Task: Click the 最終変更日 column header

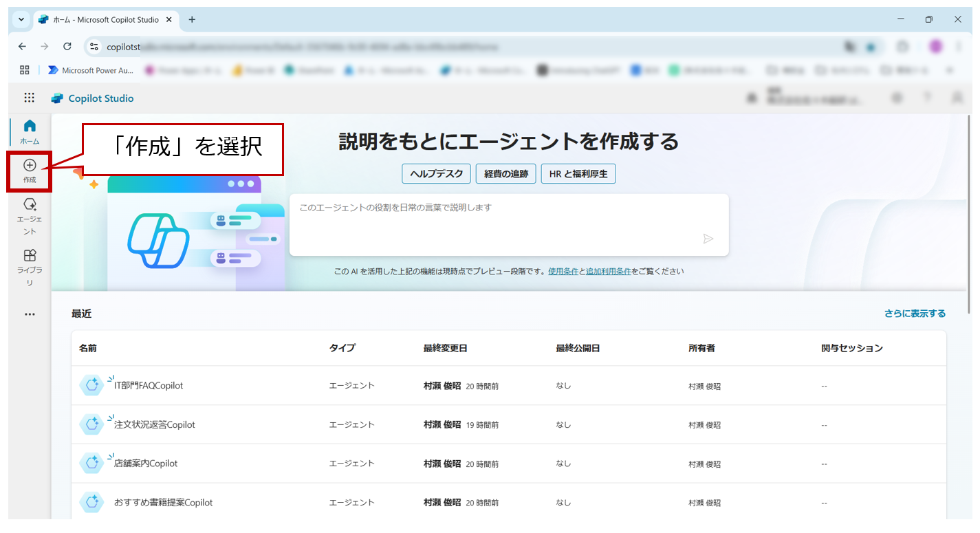Action: point(446,348)
